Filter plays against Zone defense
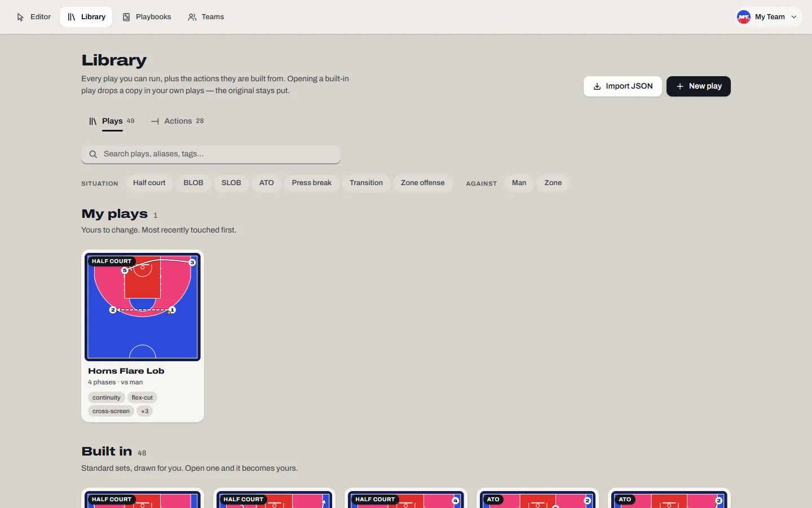Viewport: 812px width, 508px height. [553, 183]
